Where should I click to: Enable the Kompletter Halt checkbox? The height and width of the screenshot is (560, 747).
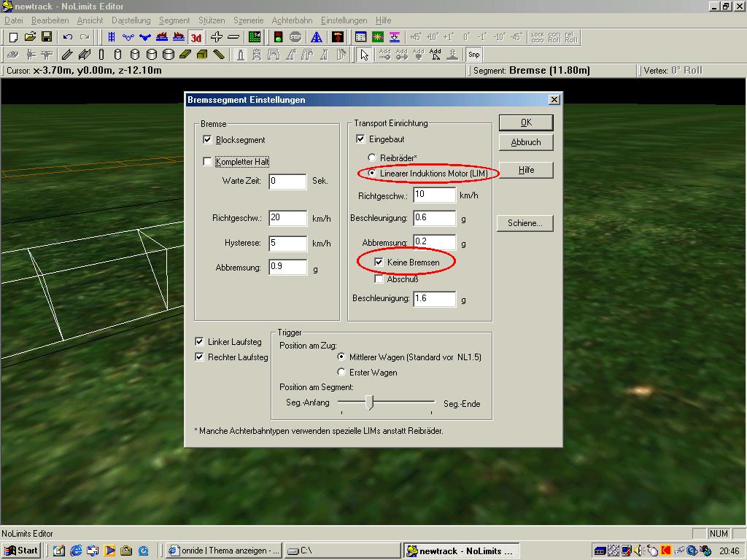point(207,161)
